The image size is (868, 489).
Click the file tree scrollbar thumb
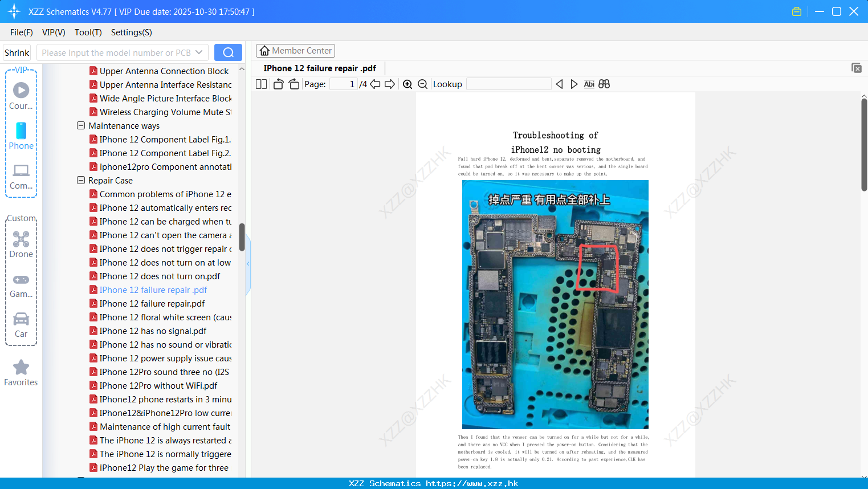242,237
